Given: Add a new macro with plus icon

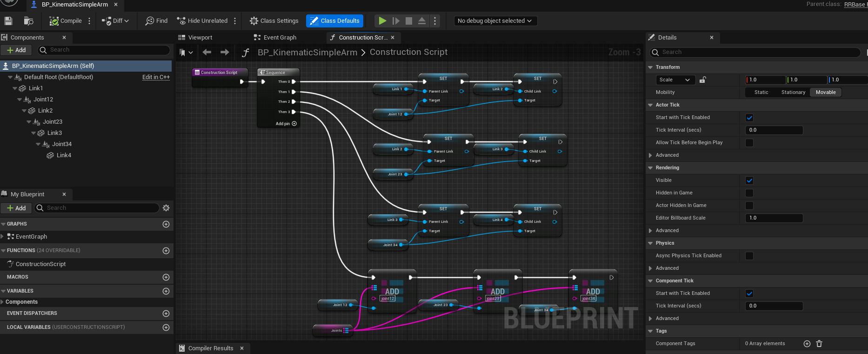Looking at the screenshot, I should coord(166,277).
